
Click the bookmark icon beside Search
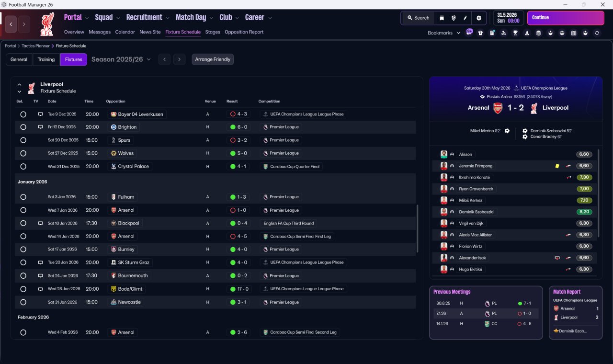442,18
